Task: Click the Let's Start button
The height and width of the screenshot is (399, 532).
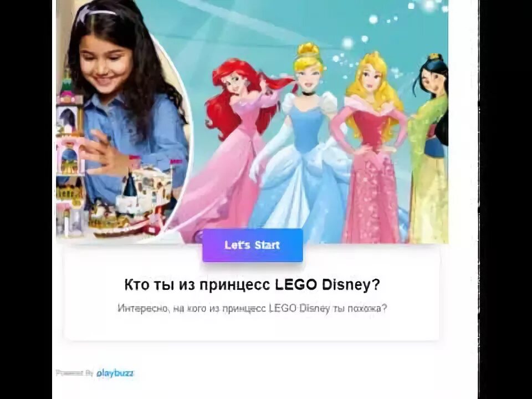Action: coord(253,245)
